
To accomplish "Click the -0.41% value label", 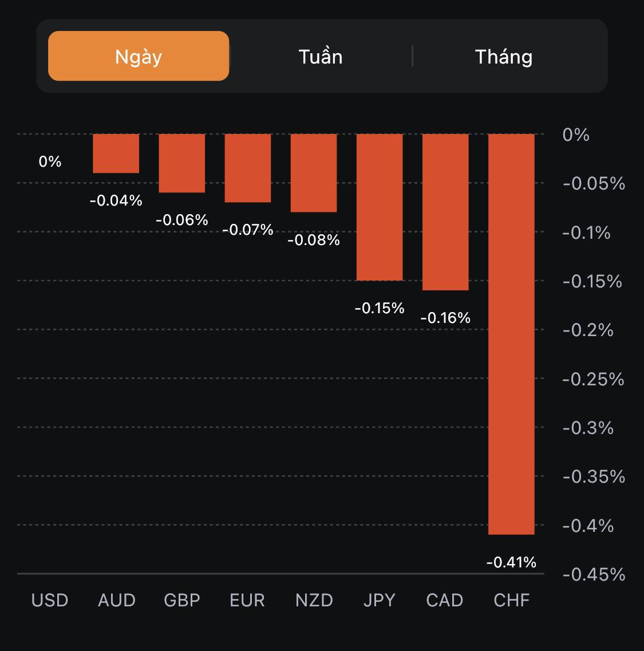I will (511, 562).
